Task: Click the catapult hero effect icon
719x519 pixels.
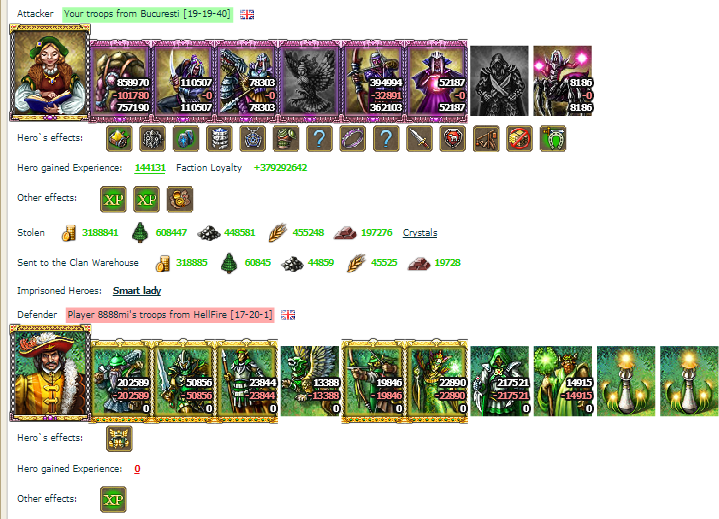Action: 486,138
